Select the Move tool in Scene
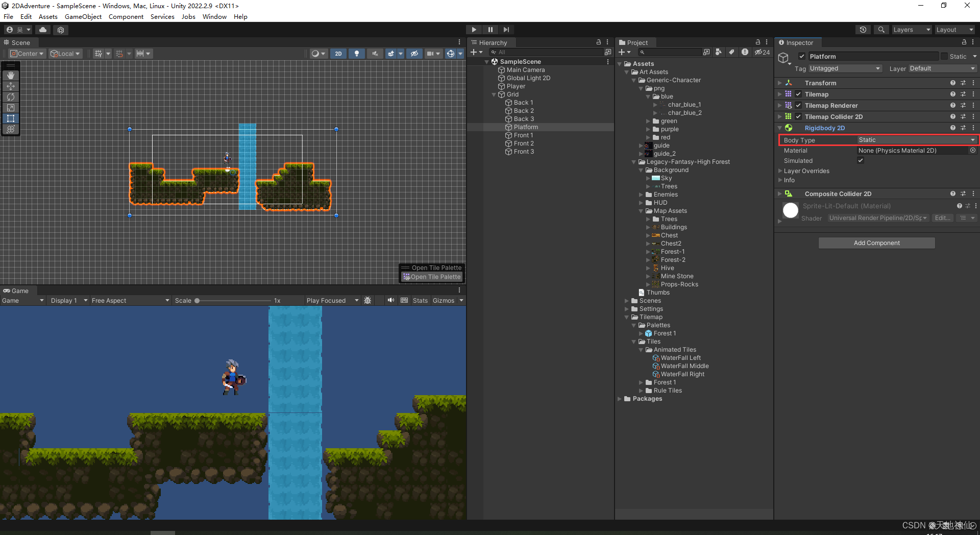 click(11, 86)
